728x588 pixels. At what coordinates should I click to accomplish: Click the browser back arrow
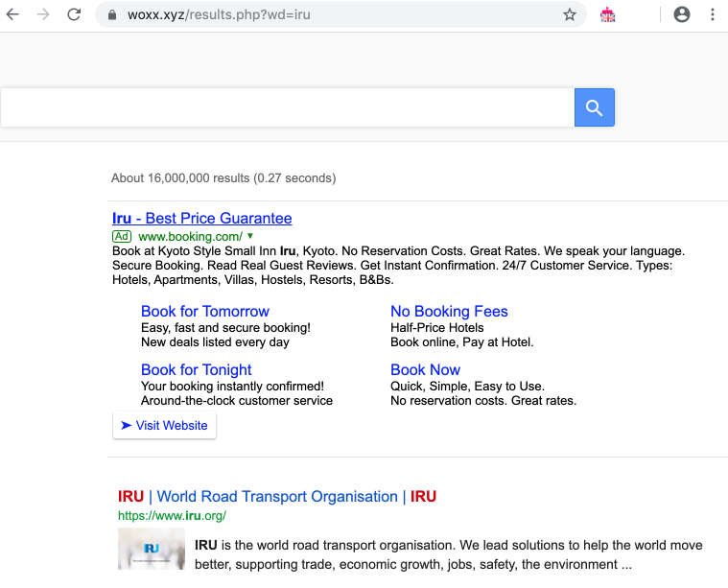click(x=13, y=14)
